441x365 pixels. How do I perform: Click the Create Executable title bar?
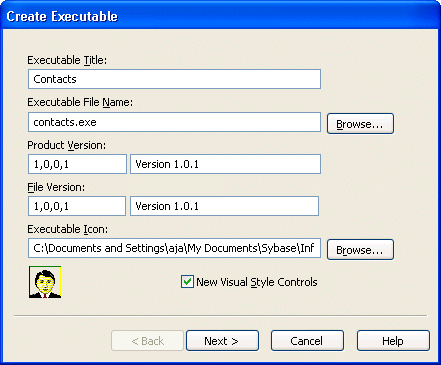pyautogui.click(x=220, y=16)
